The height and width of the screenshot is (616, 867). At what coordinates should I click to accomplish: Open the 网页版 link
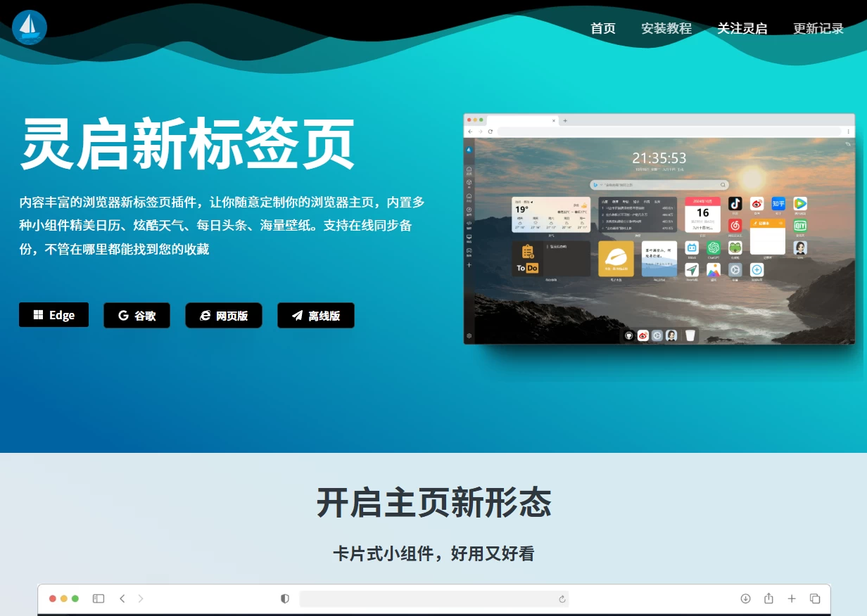tap(224, 315)
